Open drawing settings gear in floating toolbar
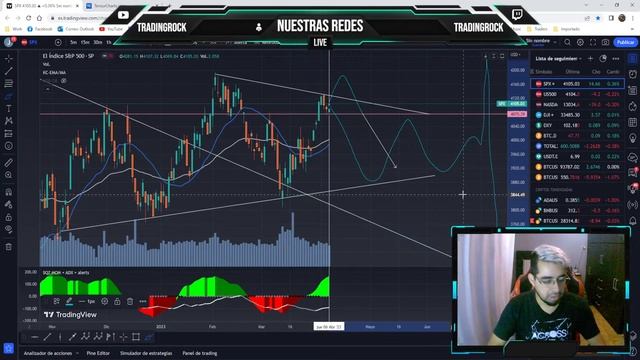 [104, 301]
